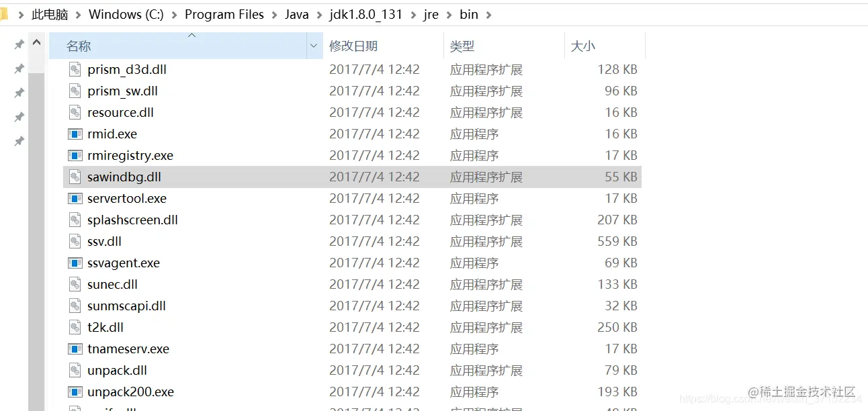
Task: Go to Java folder breadcrumb
Action: (x=297, y=15)
